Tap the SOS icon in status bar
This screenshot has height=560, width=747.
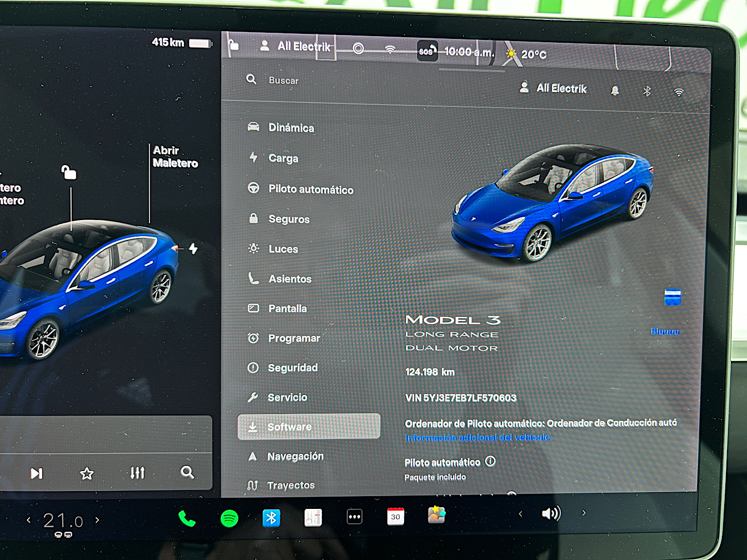427,51
